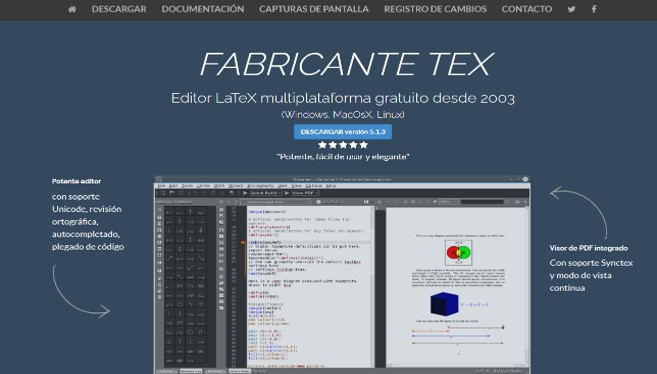The width and height of the screenshot is (657, 374).
Task: Go to the home page icon
Action: coord(72,9)
